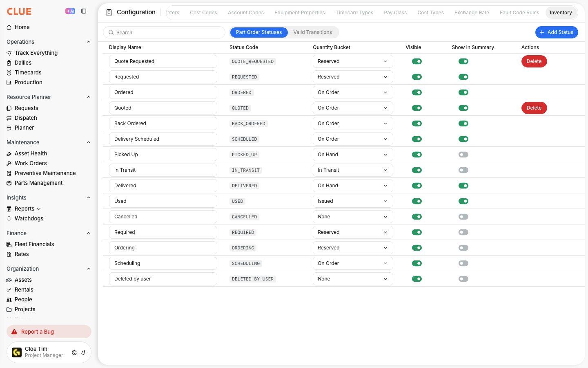The image size is (588, 368).
Task: Toggle Visible switch for Quote Requested
Action: pos(417,61)
